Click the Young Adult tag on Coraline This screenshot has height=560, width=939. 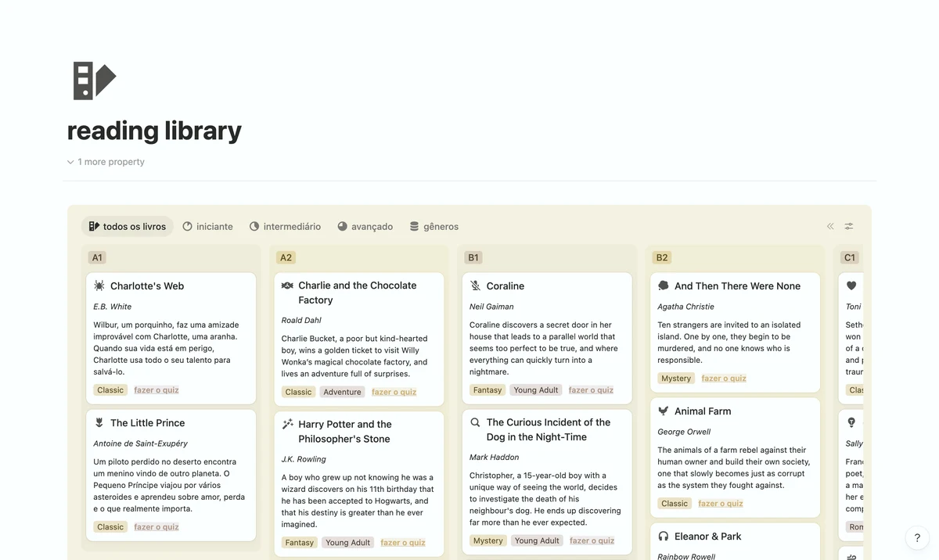tap(536, 390)
